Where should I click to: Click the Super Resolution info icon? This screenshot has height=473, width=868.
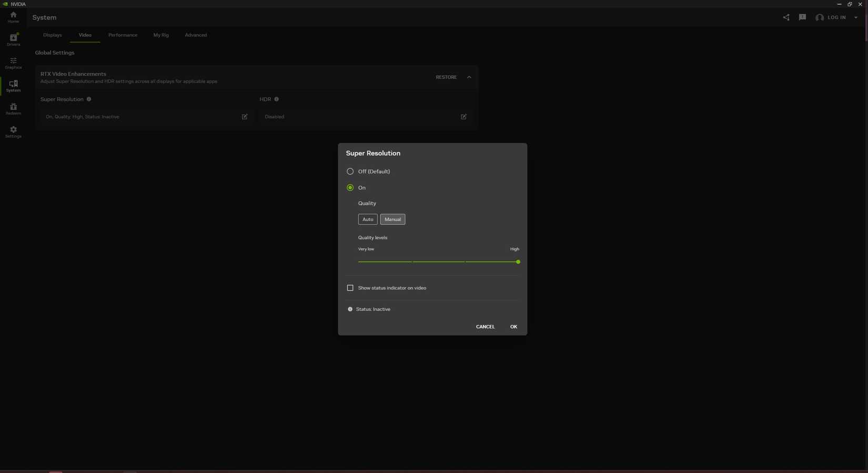tap(89, 99)
